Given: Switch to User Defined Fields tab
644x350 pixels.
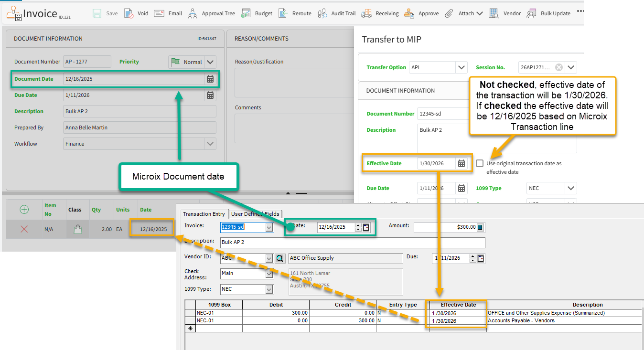Looking at the screenshot, I should [x=256, y=214].
